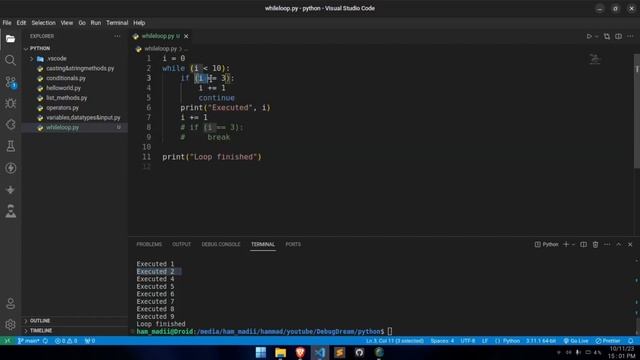This screenshot has width=640, height=360.
Task: Open the launch profile dropdown next to plus
Action: point(573,244)
